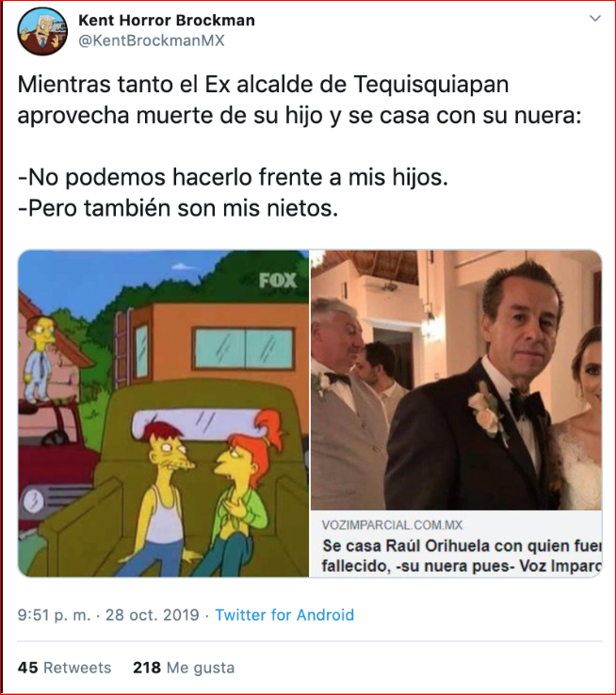Viewport: 616px width, 695px height.
Task: Click the @KentBrockmanMX handle
Action: pos(151,40)
